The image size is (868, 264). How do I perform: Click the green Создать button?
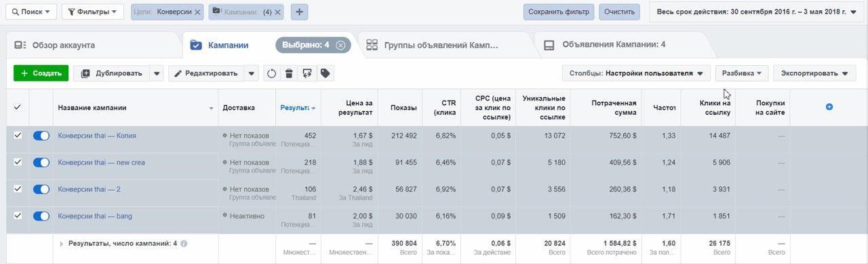tap(41, 73)
